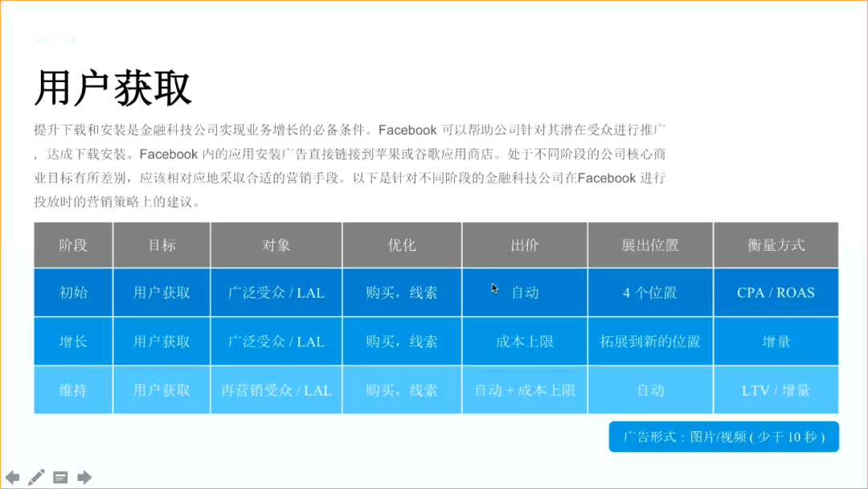Select the pen annotation tool
This screenshot has height=489, width=868.
[x=35, y=476]
